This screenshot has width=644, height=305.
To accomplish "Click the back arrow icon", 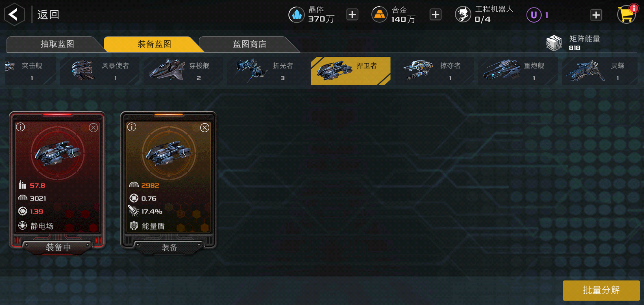I will click(14, 14).
